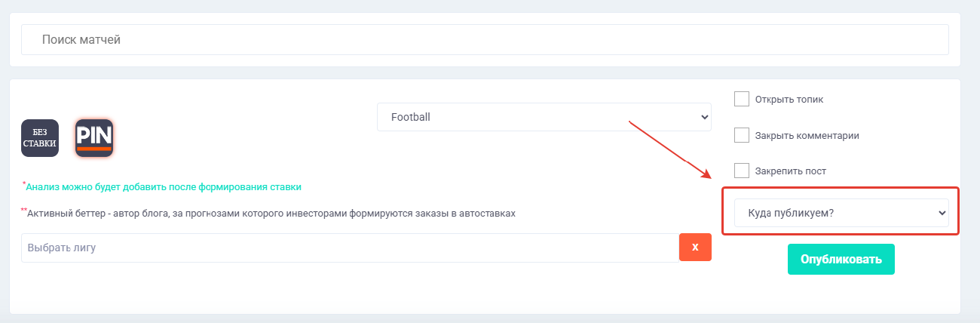This screenshot has width=980, height=323.
Task: Clear league with the red x button
Action: [695, 248]
